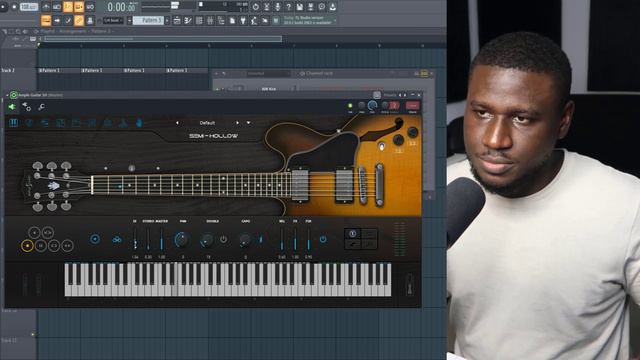
Task: Open the mixer icon in FL toolbar
Action: (210, 20)
